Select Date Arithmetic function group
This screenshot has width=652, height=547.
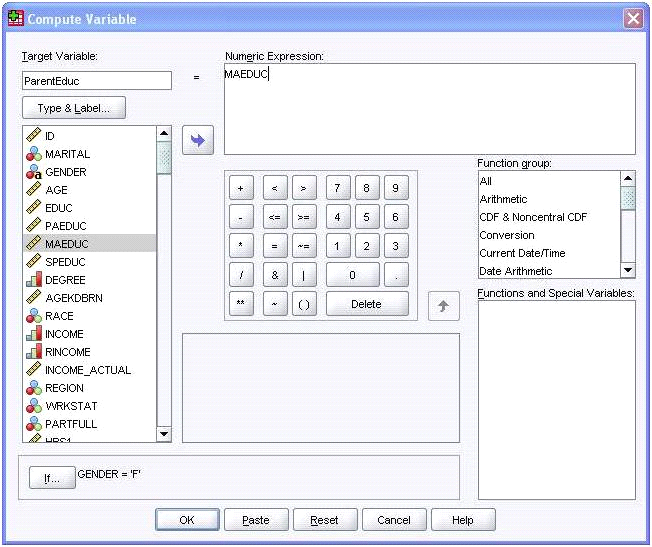(x=549, y=271)
